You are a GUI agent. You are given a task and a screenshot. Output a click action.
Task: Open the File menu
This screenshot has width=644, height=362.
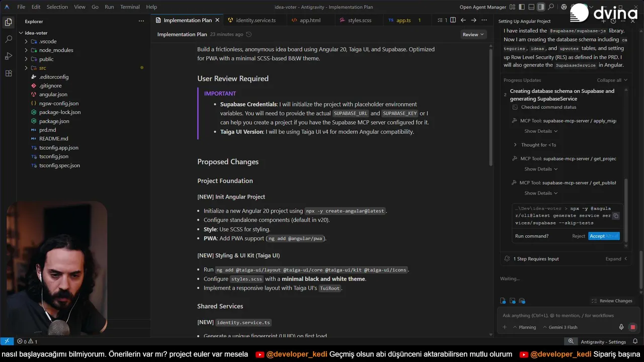(x=21, y=7)
